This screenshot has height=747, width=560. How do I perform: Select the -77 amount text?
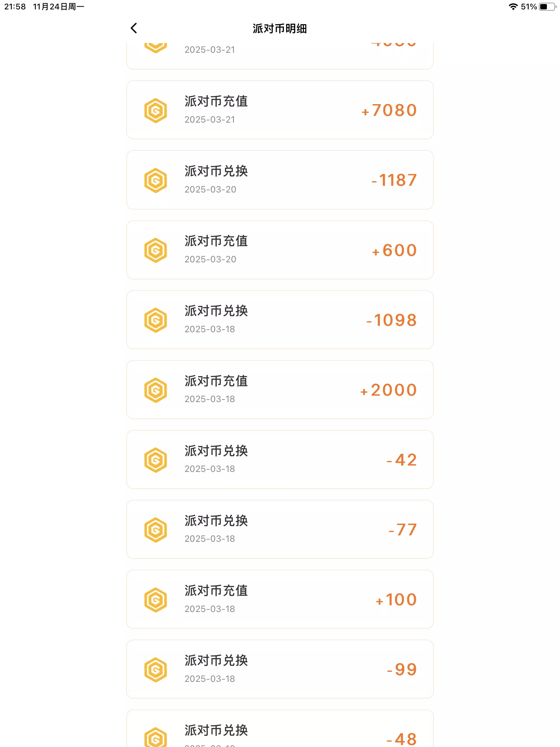point(402,530)
